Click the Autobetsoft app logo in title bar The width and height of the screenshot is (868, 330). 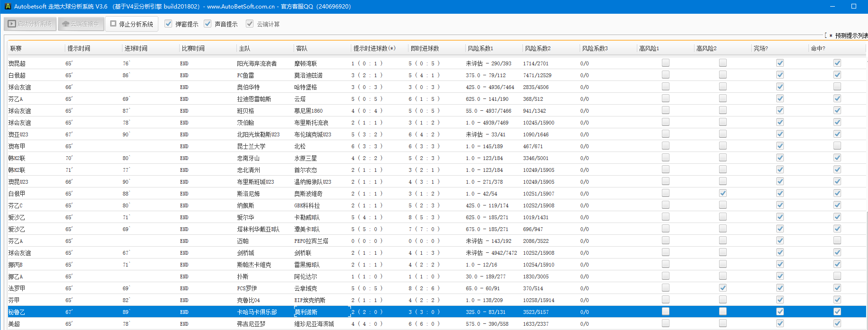point(7,7)
